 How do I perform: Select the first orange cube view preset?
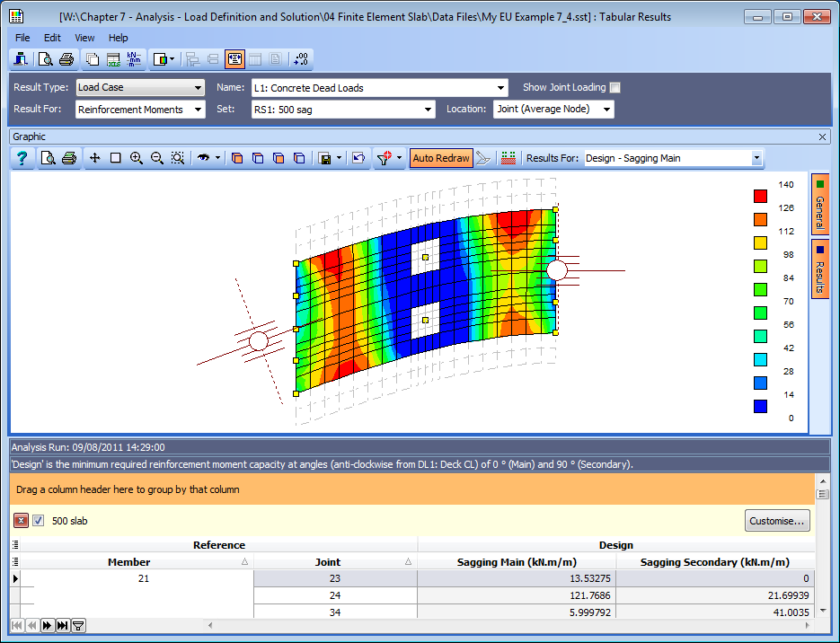pyautogui.click(x=237, y=158)
